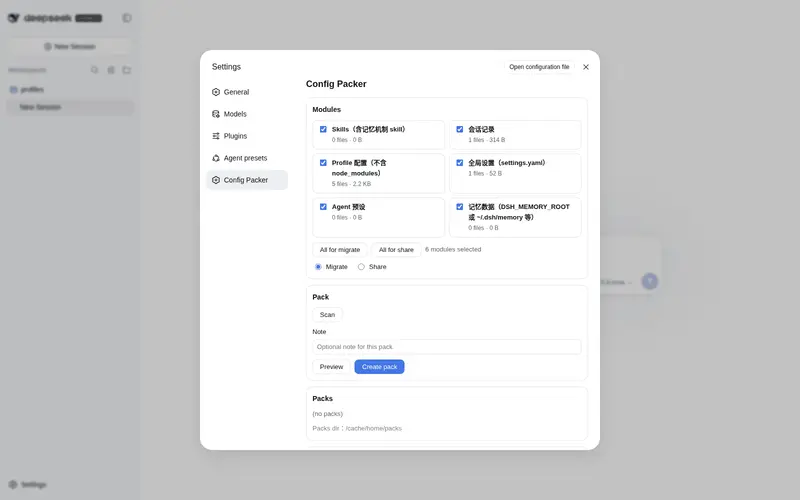Screen dimensions: 800x500
Task: Switch to Plugins settings section
Action: click(247, 136)
